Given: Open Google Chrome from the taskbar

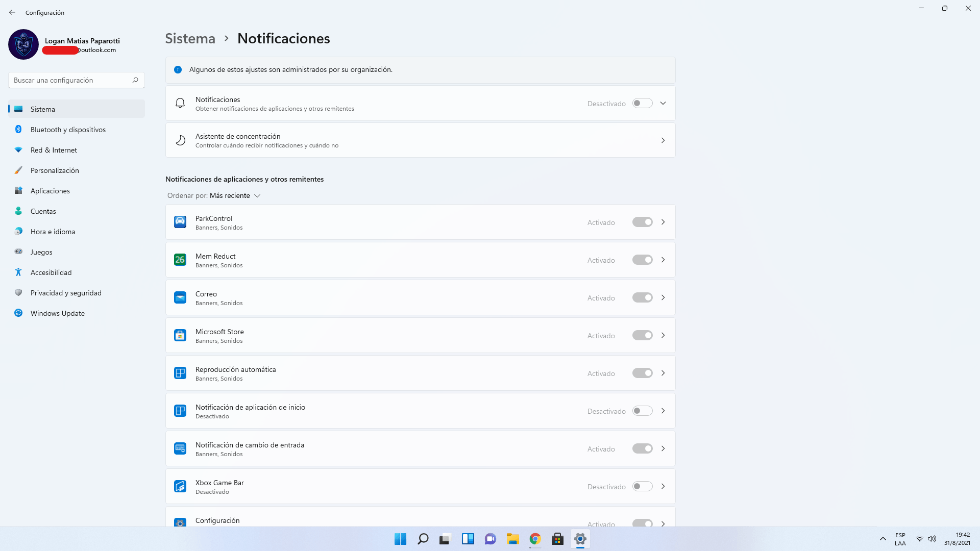Looking at the screenshot, I should (535, 539).
